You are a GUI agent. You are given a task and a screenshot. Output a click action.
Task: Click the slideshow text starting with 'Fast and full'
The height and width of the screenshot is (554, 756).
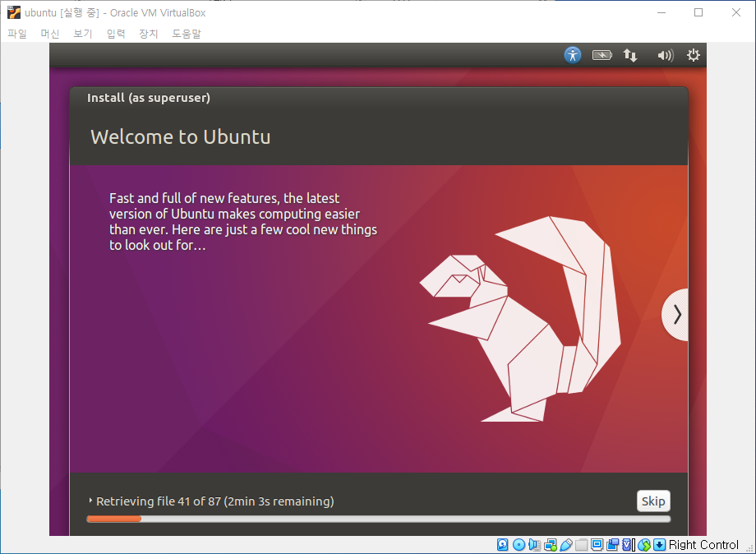[x=243, y=221]
